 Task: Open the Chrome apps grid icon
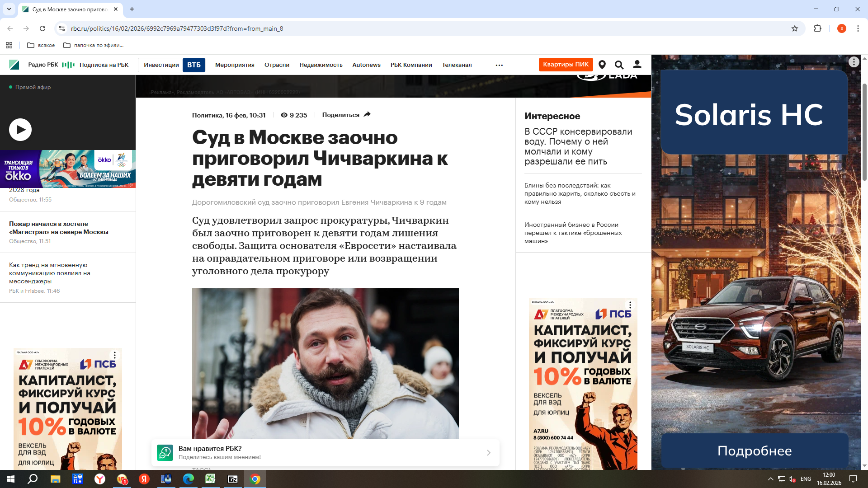tap(9, 45)
